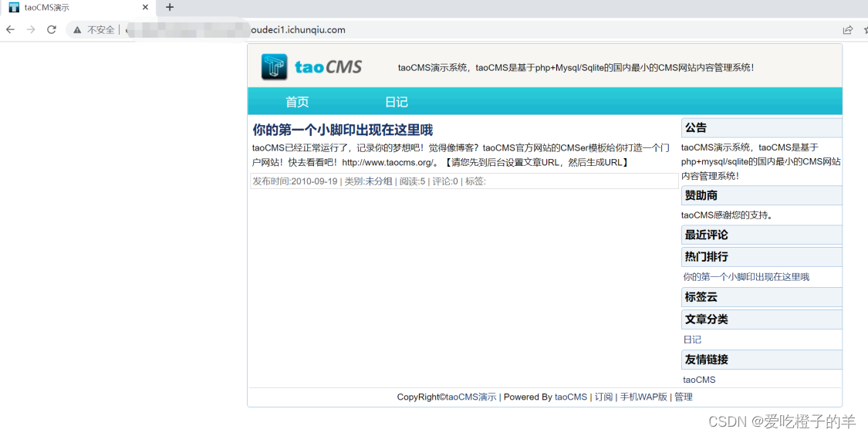Click footer link taoCMS演示
This screenshot has width=868, height=436.
click(x=471, y=397)
